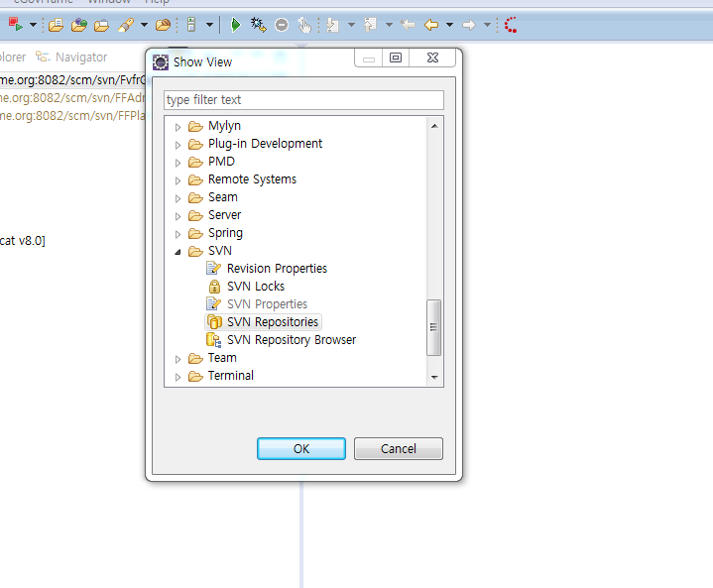Click the tree scrollbar up arrow
The image size is (713, 588).
(x=434, y=126)
